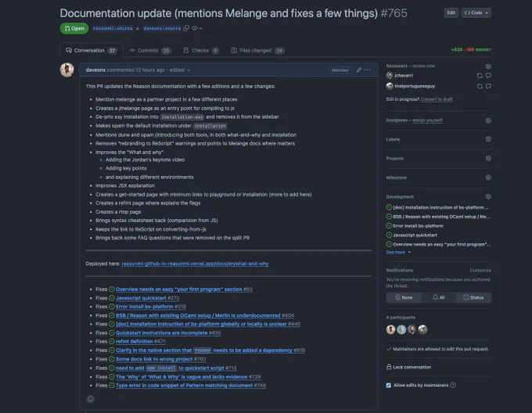Open the Assignees settings gear
Screen dimensions: 532x413
pos(488,120)
